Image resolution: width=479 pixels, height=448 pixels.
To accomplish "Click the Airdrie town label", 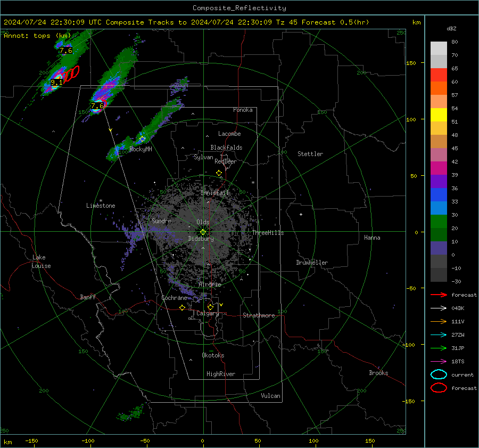I will (x=210, y=284).
